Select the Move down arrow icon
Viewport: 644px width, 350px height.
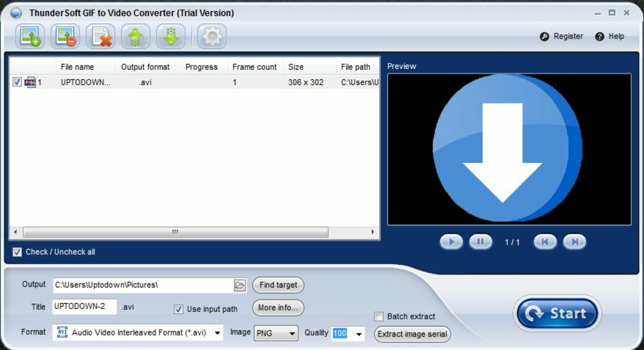coord(171,37)
